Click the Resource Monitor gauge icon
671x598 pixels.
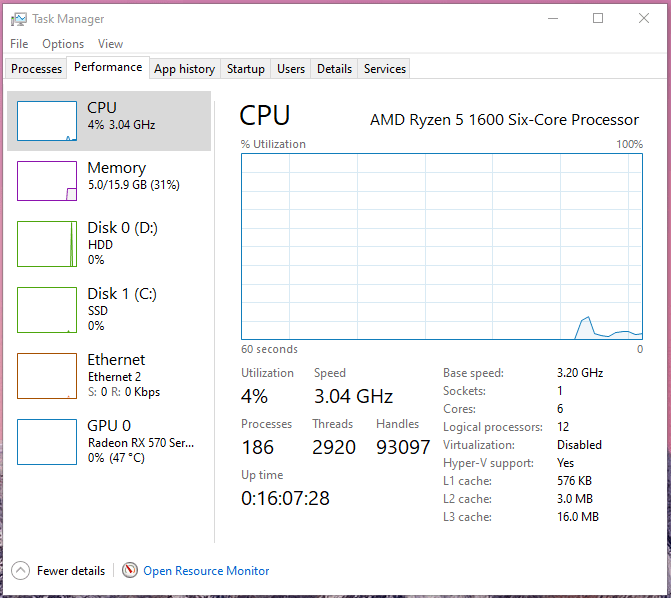[x=130, y=570]
